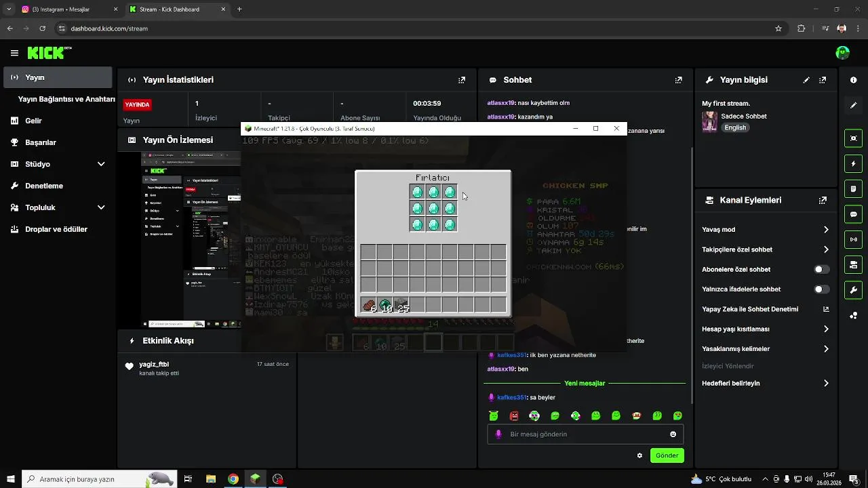This screenshot has height=488, width=868.
Task: Reload the dashboard page
Action: tap(43, 28)
